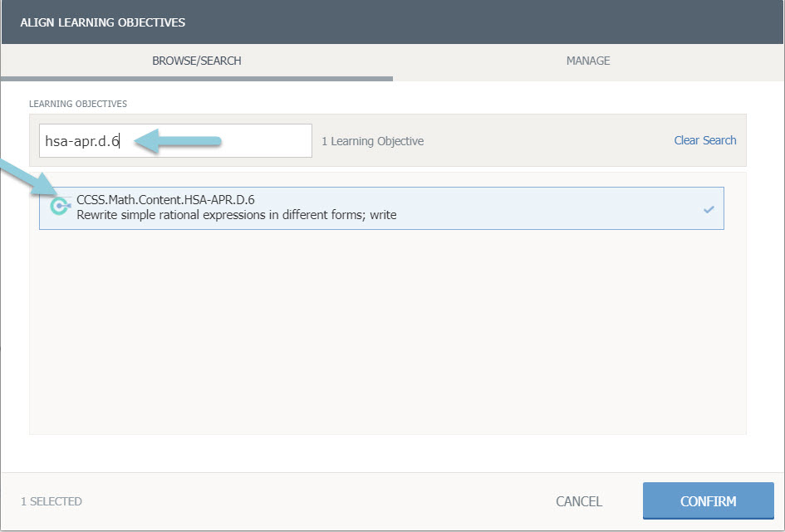Click the empty footer area left of Cancel
785x532 pixels.
pyautogui.click(x=316, y=501)
